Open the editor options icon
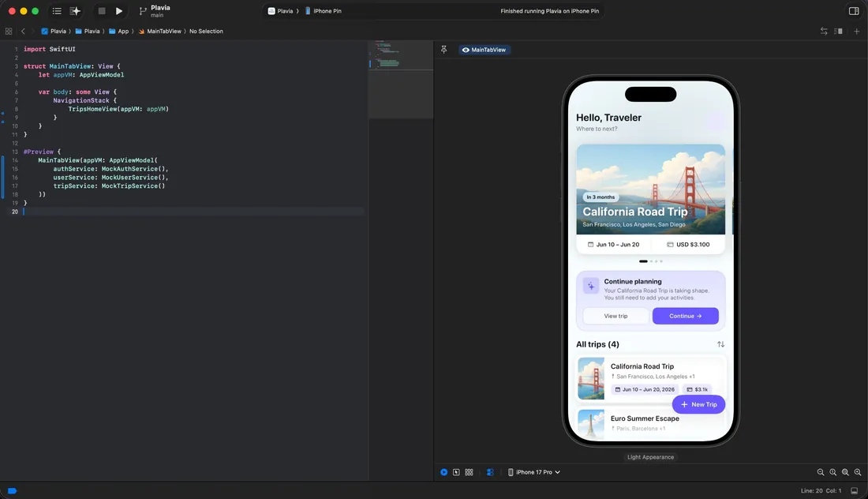The height and width of the screenshot is (499, 868). coord(838,32)
